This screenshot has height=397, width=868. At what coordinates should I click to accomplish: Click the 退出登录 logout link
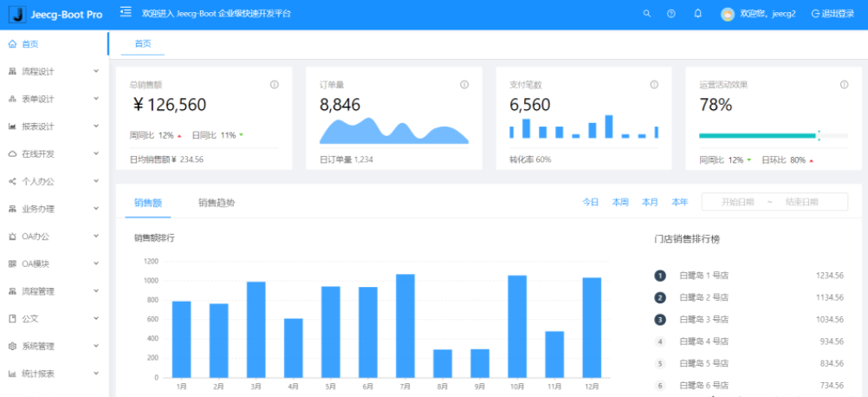coord(833,14)
